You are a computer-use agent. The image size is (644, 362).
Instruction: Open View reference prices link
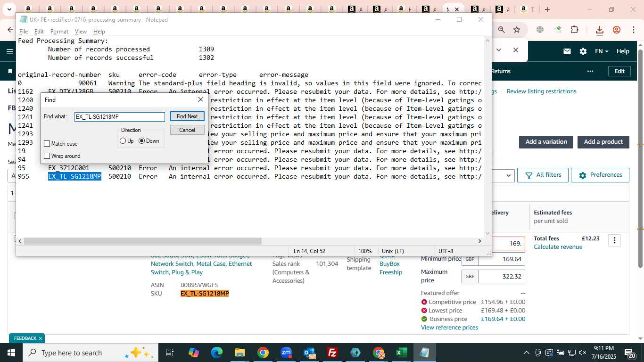[449, 328]
